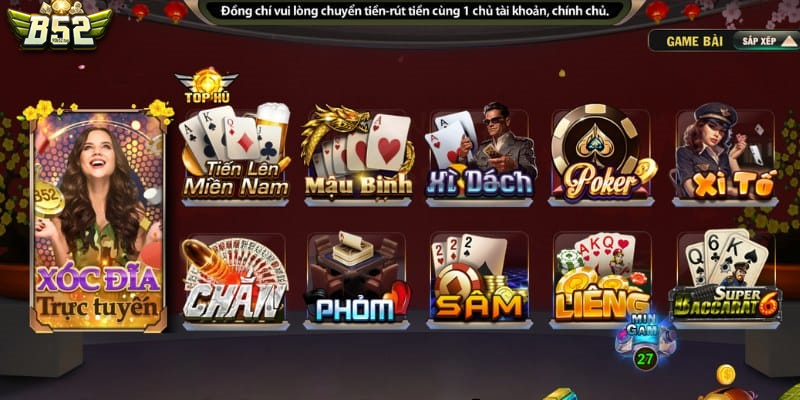800x400 pixels.
Task: Click the scrolling notice about chuyển tiền
Action: click(x=415, y=11)
